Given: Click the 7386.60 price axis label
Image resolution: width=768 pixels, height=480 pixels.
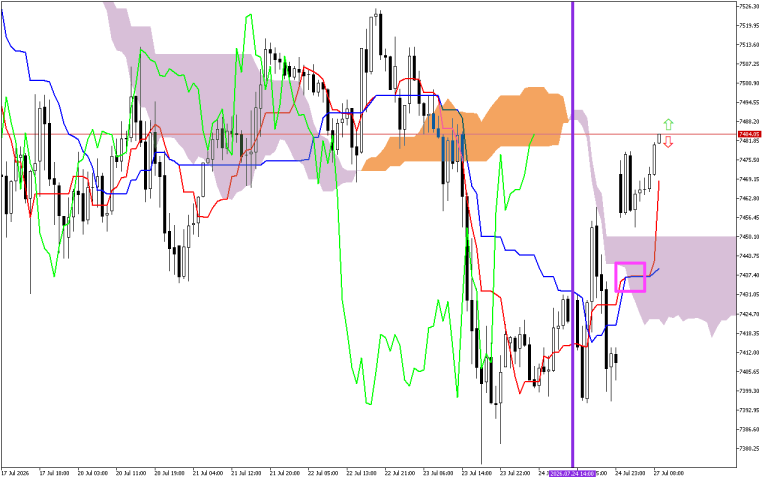Looking at the screenshot, I should (x=750, y=429).
